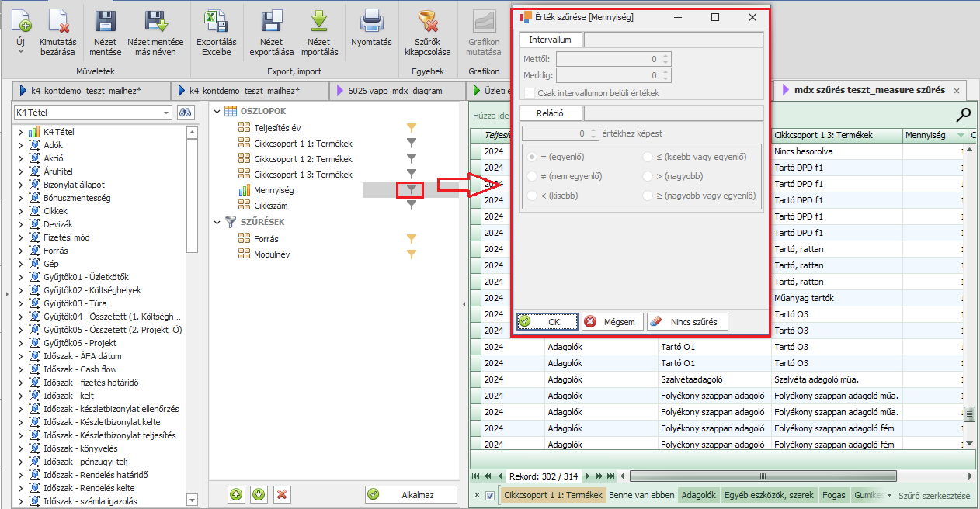Collapse the OSZLOPOK section
Screen dimensions: 980x509
217,112
